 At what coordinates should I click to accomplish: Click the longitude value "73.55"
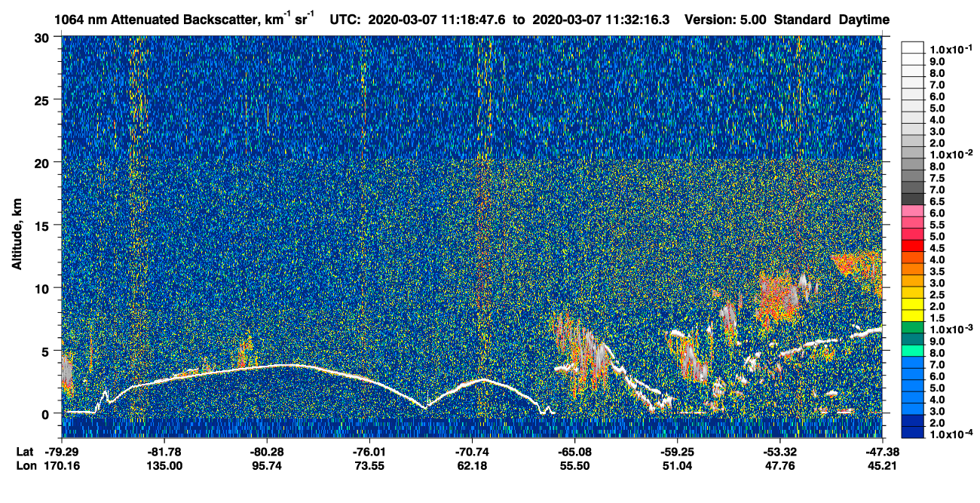click(369, 466)
